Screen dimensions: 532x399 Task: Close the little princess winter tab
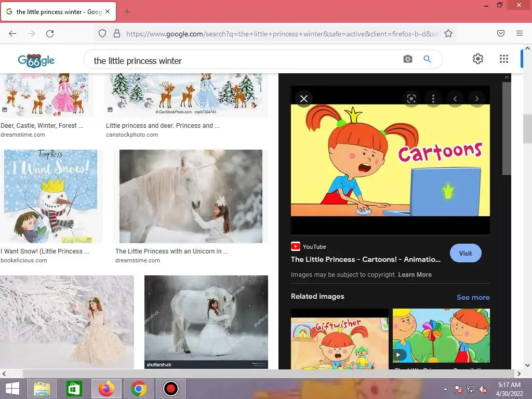click(x=108, y=11)
